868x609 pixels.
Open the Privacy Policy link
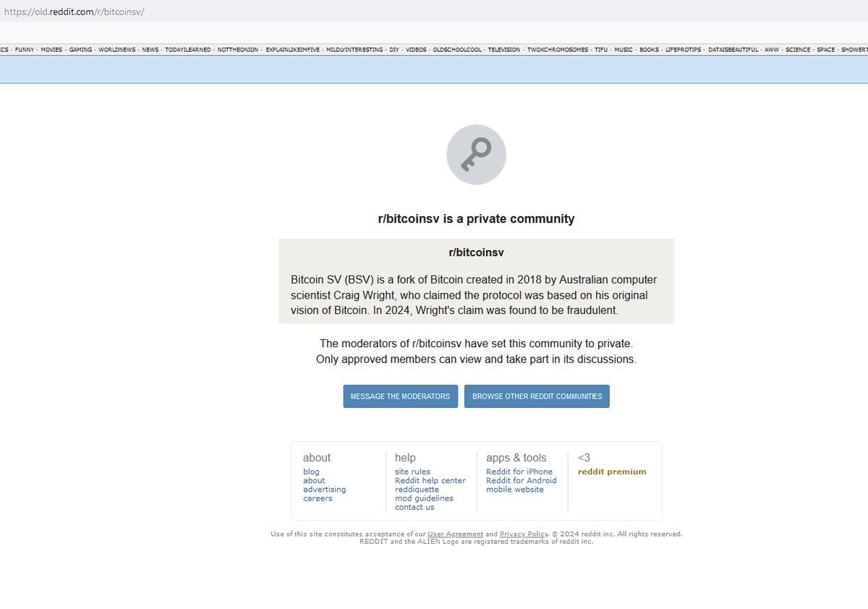(524, 534)
